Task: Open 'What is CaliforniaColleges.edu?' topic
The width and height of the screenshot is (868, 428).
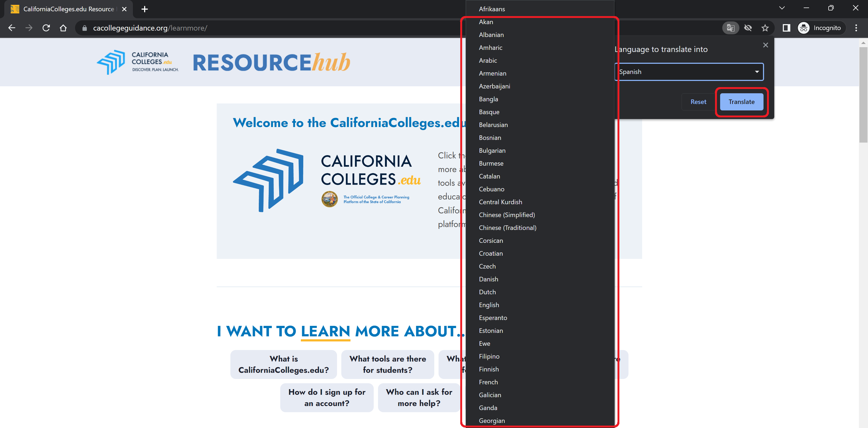Action: point(283,364)
